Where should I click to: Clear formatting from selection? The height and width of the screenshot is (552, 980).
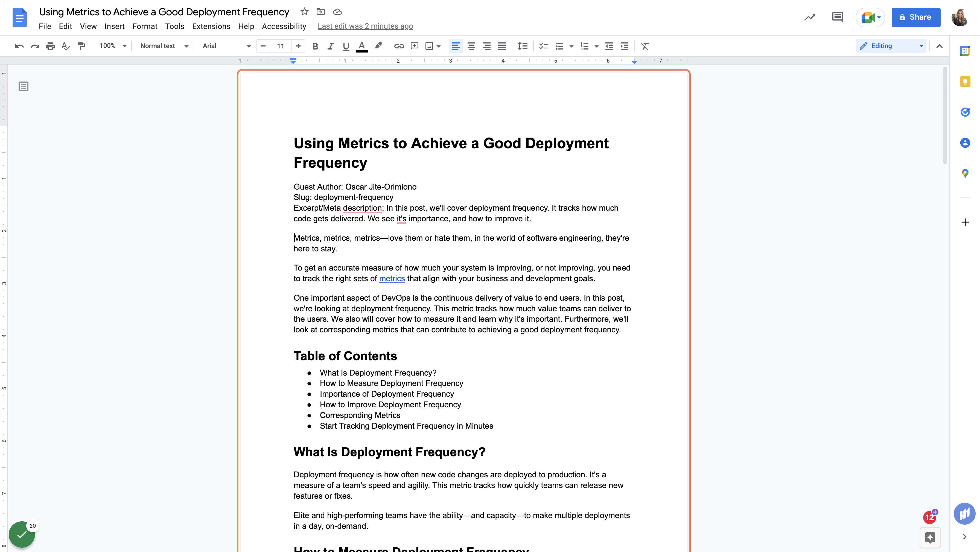645,46
